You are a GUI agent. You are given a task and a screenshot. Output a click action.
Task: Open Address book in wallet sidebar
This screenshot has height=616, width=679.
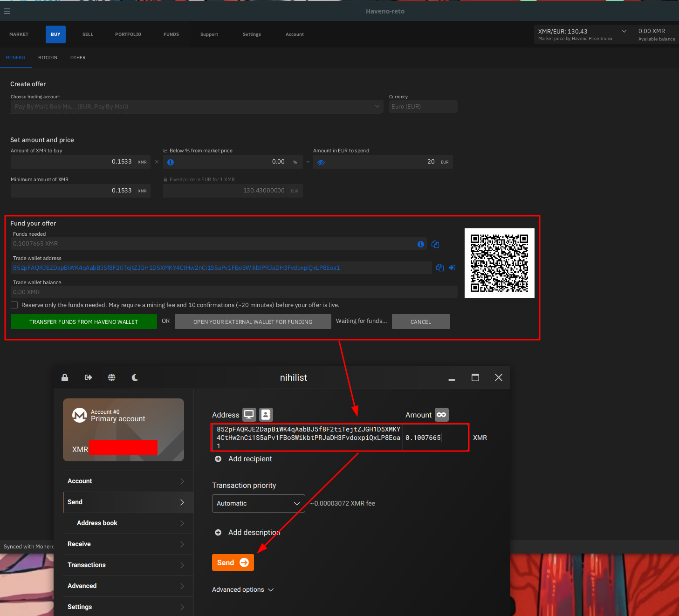[x=128, y=523]
